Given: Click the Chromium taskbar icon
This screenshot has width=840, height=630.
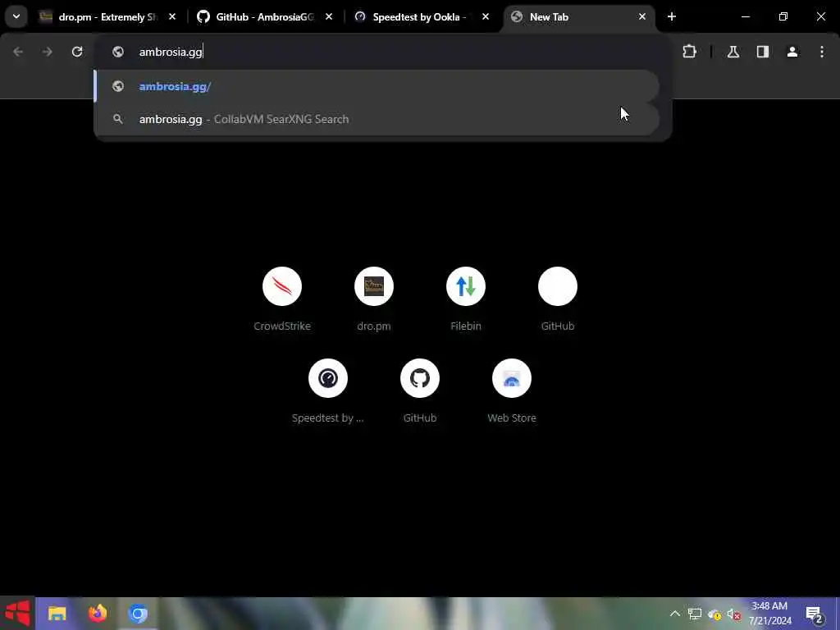Looking at the screenshot, I should (x=138, y=614).
